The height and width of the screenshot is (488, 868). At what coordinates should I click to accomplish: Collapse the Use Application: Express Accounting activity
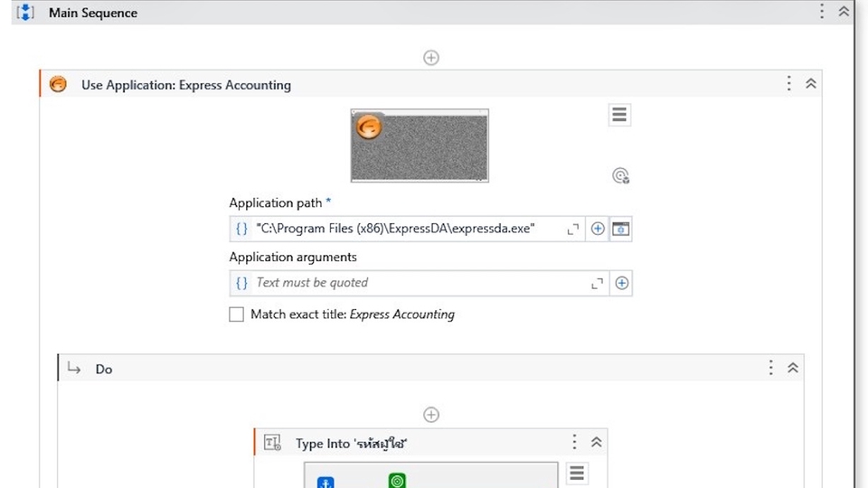811,84
